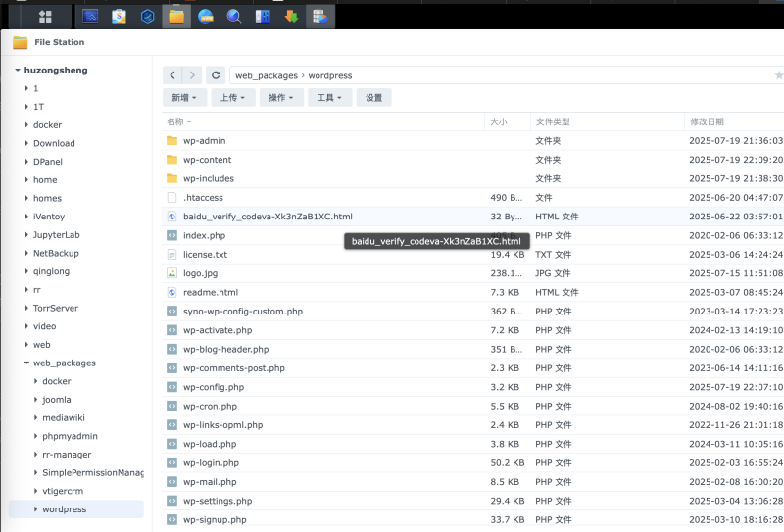Open the 工具 dropdown menu
Viewport: 784px width, 532px height.
click(x=329, y=98)
